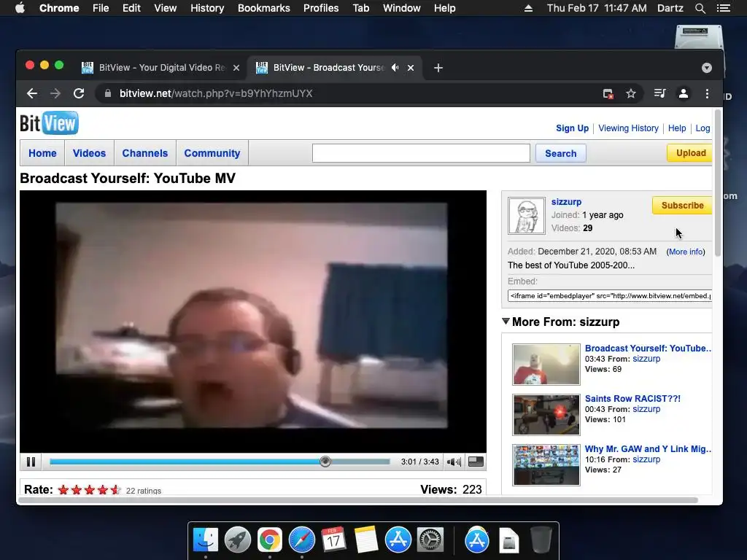Open System Preferences from the dock
The image size is (747, 560).
pos(430,540)
